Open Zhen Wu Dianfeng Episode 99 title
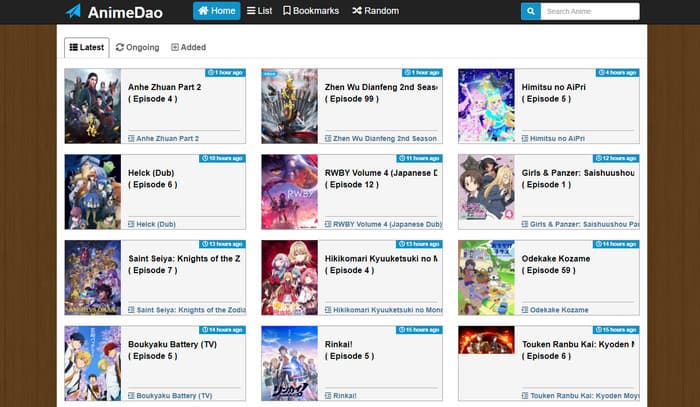This screenshot has height=407, width=700. point(381,93)
